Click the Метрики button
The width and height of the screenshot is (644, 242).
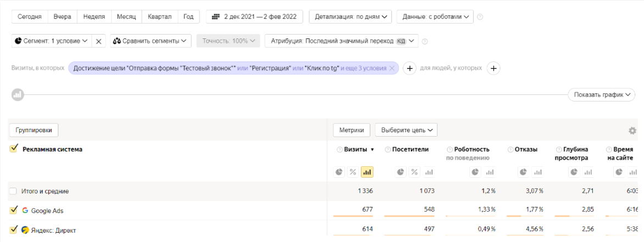point(352,130)
